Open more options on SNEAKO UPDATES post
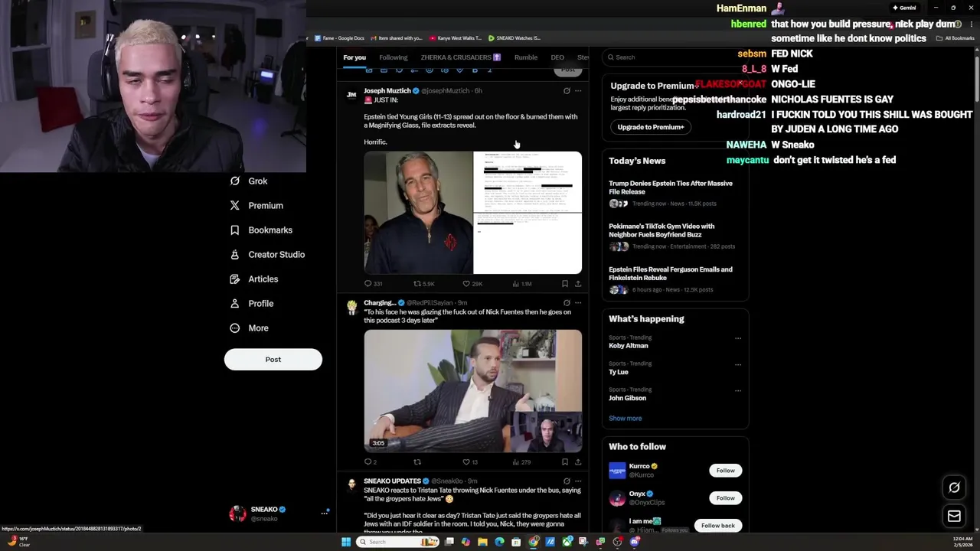The width and height of the screenshot is (980, 551). [x=578, y=481]
